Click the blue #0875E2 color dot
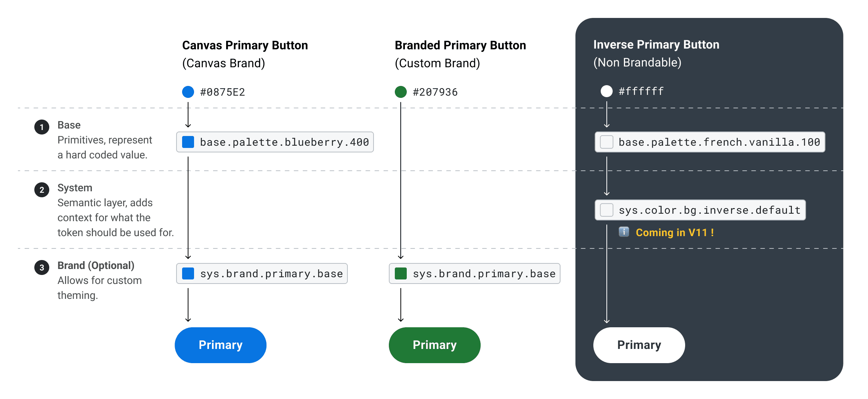 [x=188, y=92]
